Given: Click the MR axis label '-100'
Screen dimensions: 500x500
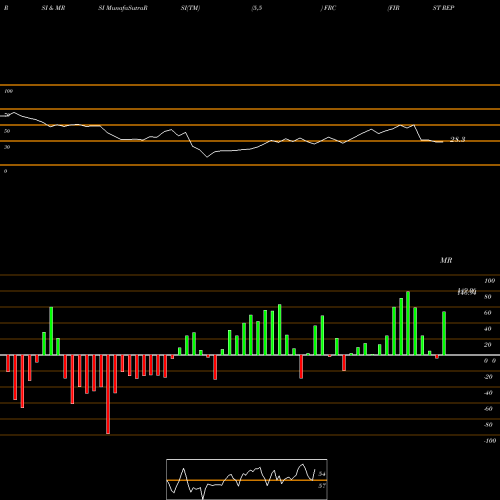Looking at the screenshot, I should click(490, 441).
